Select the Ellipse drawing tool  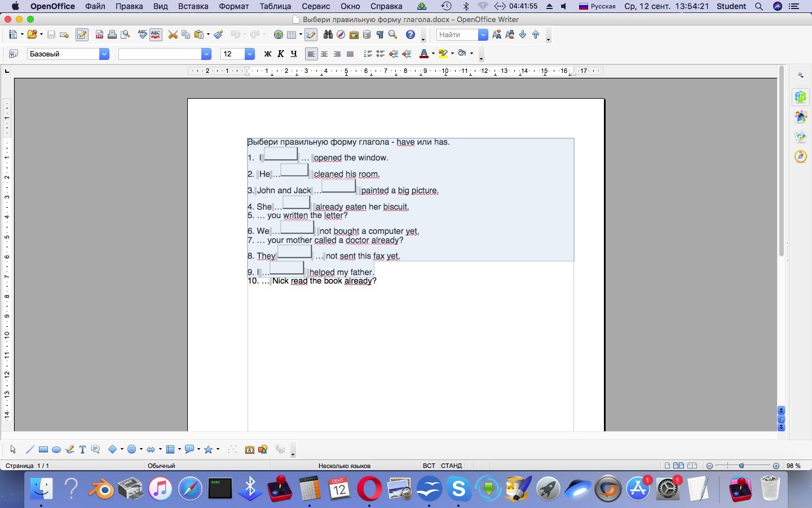tap(56, 450)
